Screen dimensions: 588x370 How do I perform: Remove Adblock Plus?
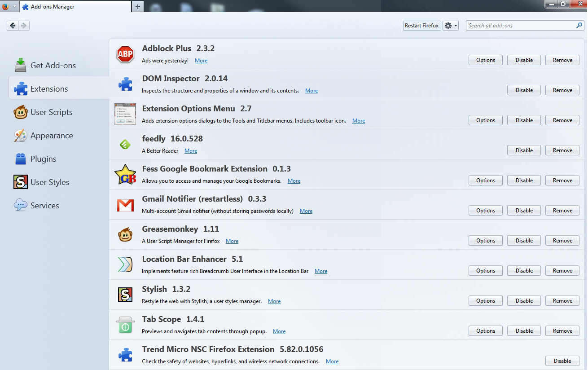[x=562, y=60]
